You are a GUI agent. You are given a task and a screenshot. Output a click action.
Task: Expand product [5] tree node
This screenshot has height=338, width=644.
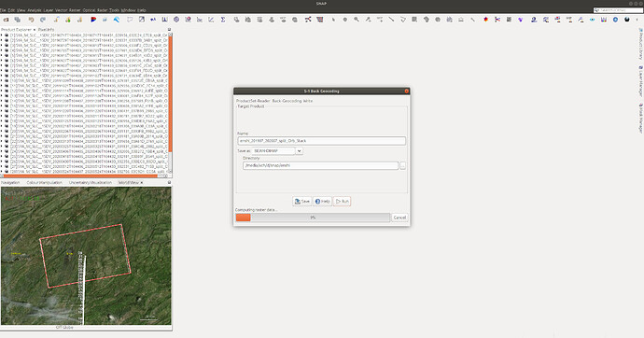coord(2,55)
